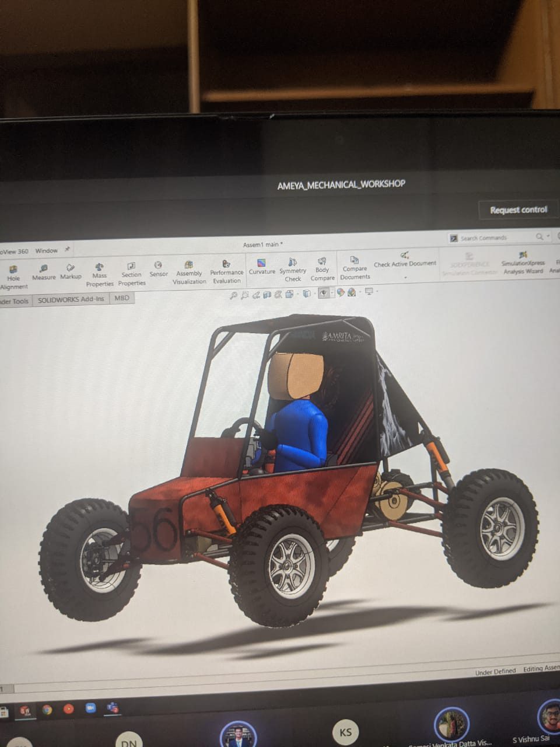Click the AMEYA_MECHANICAL_WORKSHOP meeting title
The image size is (560, 747).
pos(341,184)
